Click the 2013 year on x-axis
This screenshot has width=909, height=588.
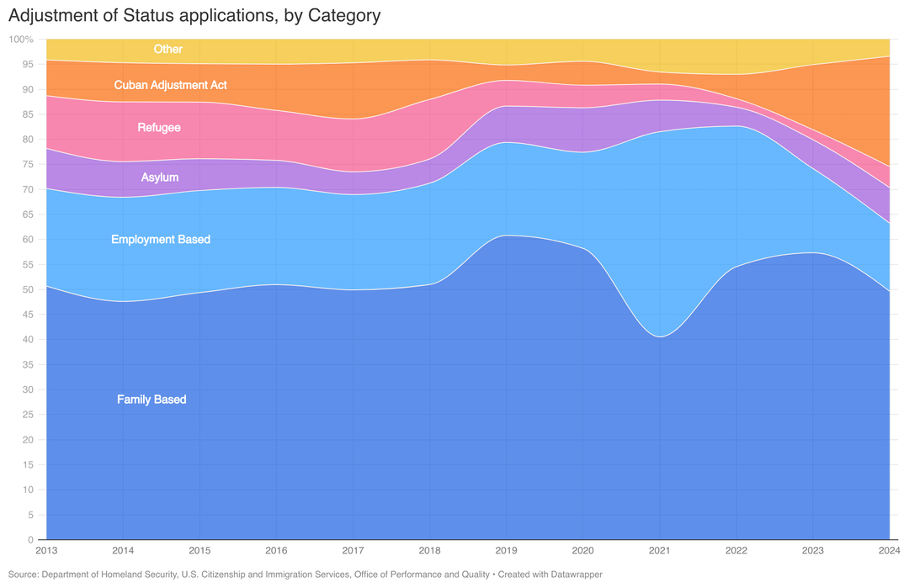click(45, 551)
